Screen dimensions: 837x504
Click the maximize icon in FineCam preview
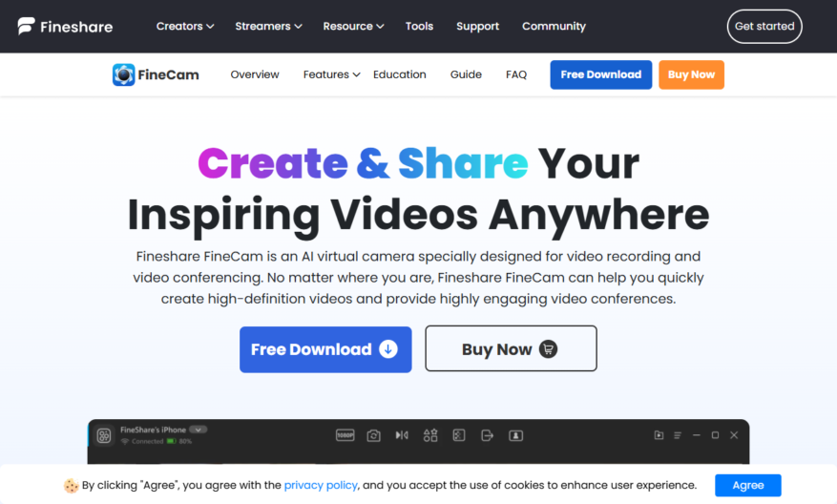[715, 435]
